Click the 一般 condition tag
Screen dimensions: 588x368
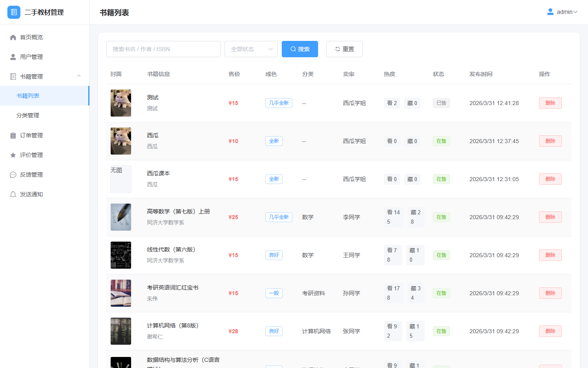[274, 293]
